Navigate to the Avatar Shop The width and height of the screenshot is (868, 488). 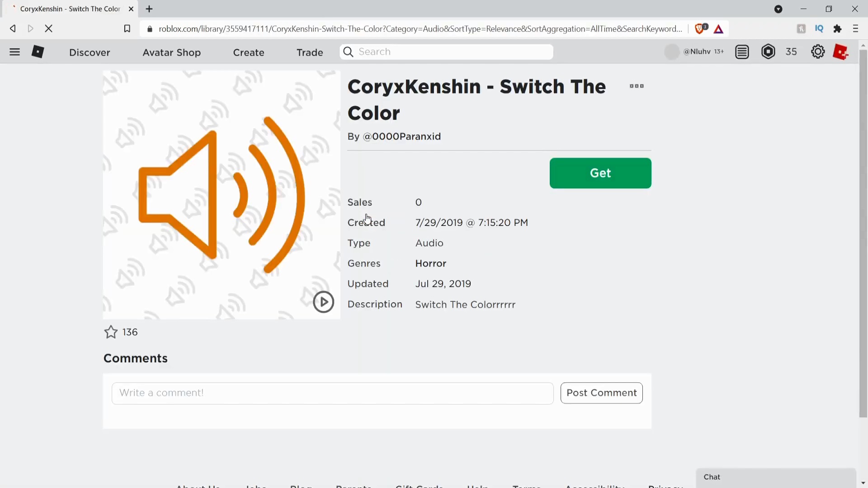tap(171, 52)
